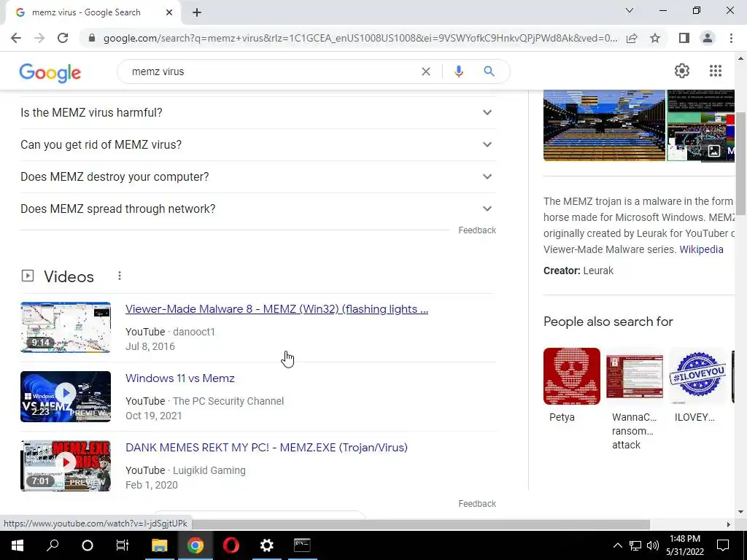Open Google apps grid

(x=716, y=71)
